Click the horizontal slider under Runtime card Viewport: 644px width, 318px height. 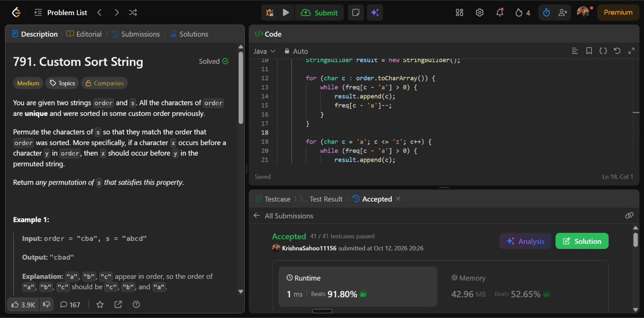tap(322, 310)
